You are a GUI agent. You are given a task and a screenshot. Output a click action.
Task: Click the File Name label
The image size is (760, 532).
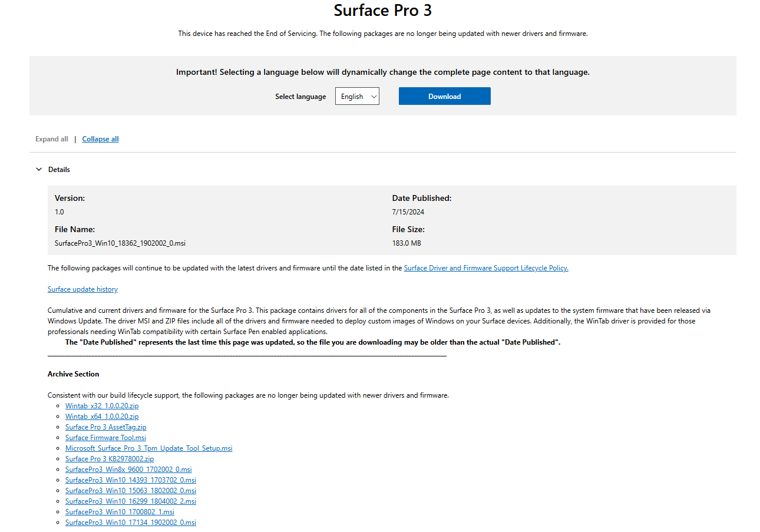tap(75, 230)
